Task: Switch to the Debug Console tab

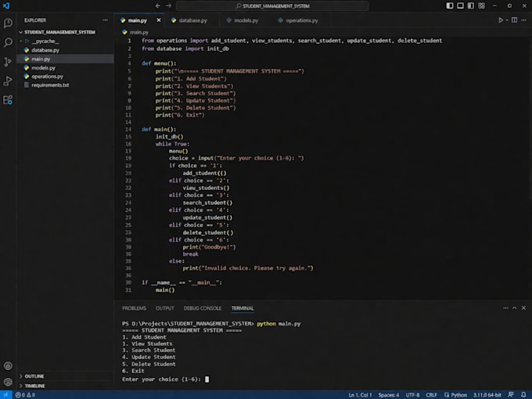Action: (202, 308)
